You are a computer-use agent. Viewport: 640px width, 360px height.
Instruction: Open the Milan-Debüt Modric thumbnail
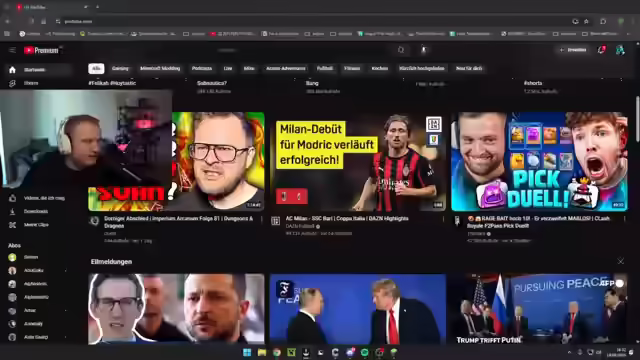[x=358, y=162]
